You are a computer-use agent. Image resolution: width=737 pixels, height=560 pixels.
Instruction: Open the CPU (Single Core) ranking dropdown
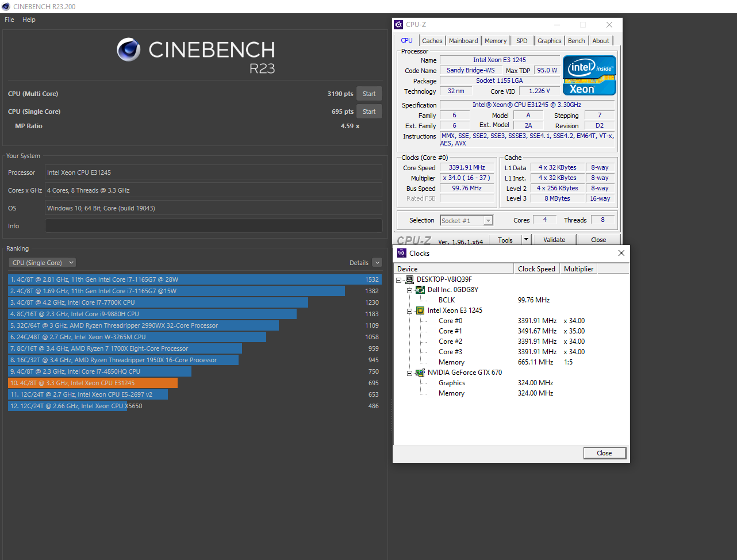pos(72,262)
